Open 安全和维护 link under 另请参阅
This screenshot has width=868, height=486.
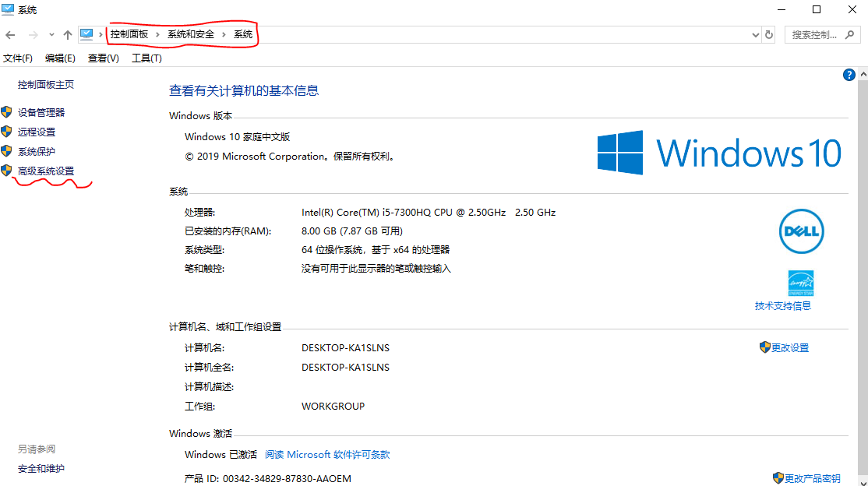[41, 469]
